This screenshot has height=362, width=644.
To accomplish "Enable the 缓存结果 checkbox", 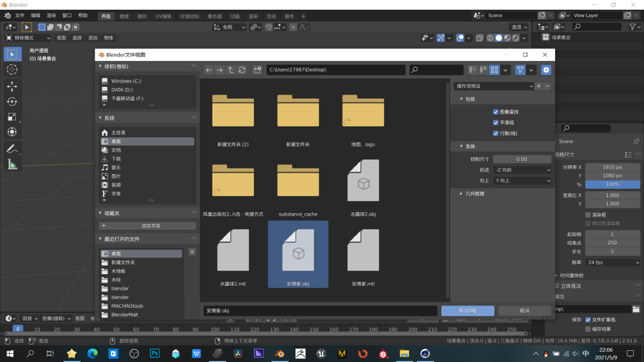I will (588, 329).
